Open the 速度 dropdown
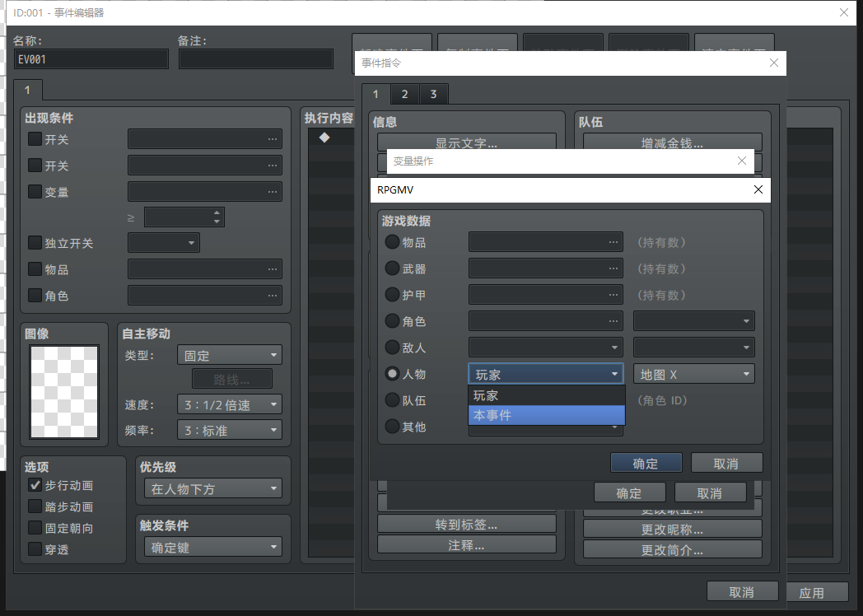The height and width of the screenshot is (616, 863). point(230,404)
